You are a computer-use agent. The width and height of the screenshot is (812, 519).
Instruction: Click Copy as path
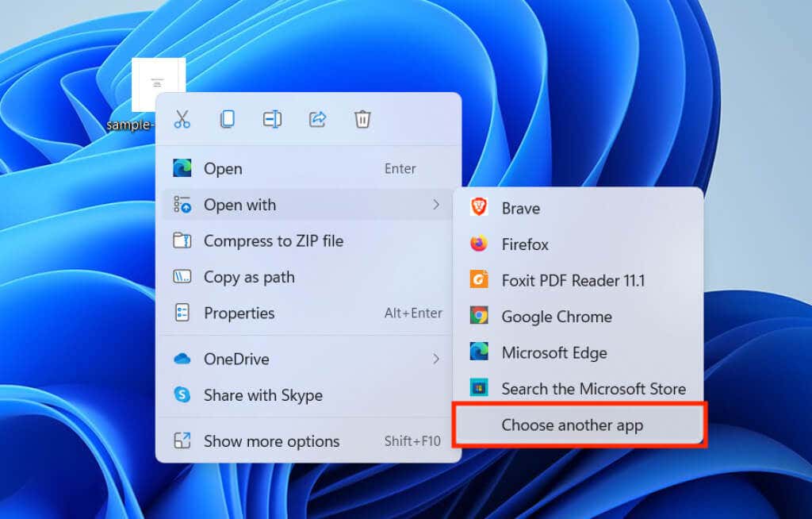coord(248,277)
